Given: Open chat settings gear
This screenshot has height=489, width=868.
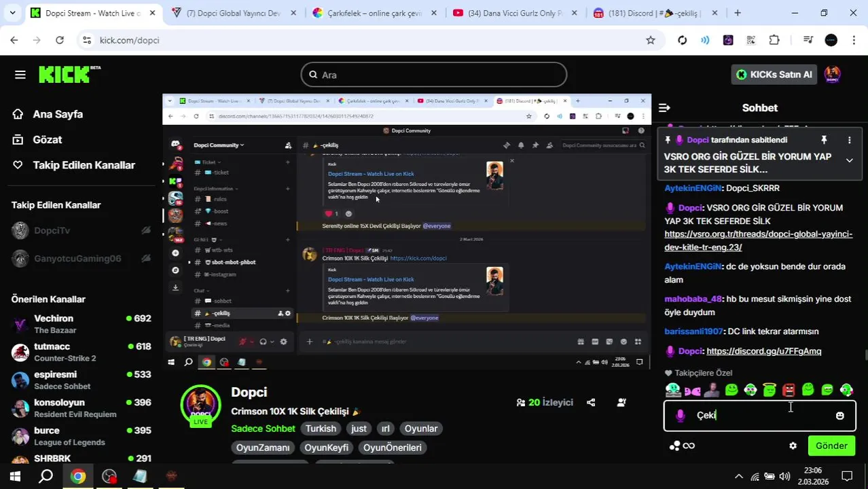Looking at the screenshot, I should pos(793,446).
